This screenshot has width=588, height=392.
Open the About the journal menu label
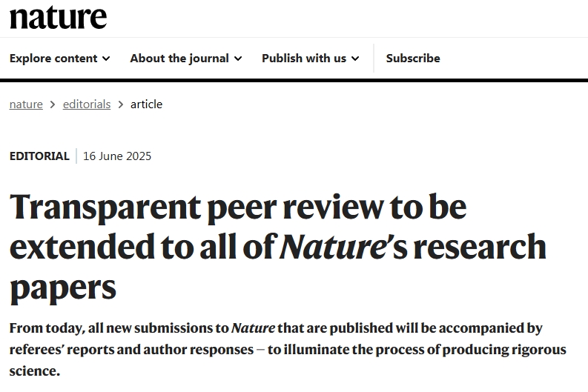click(179, 59)
